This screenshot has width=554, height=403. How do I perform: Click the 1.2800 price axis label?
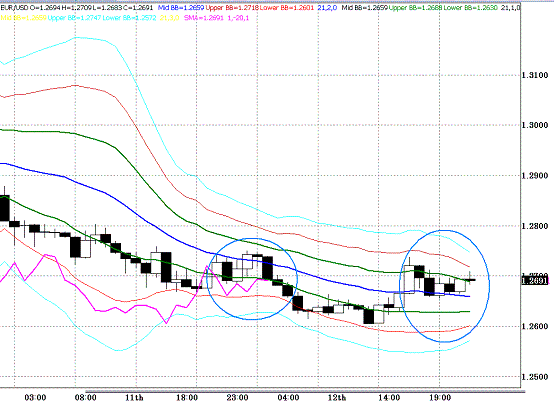(535, 226)
